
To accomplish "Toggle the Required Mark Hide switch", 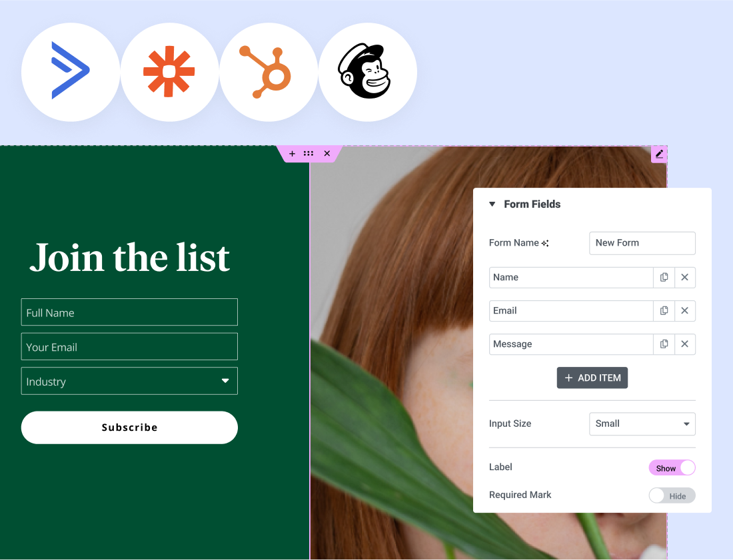I will click(x=672, y=495).
